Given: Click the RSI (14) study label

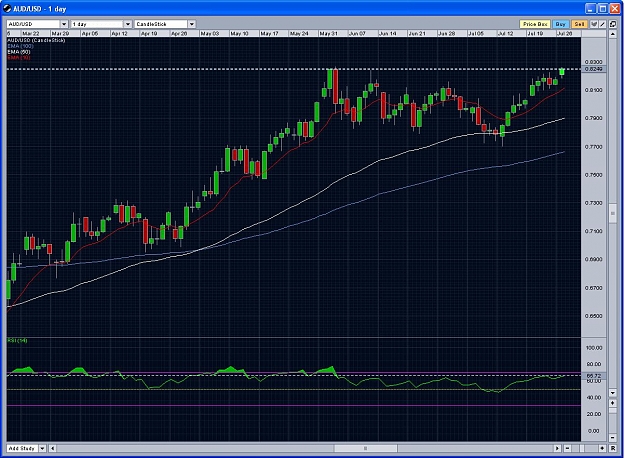Looking at the screenshot, I should 18,340.
